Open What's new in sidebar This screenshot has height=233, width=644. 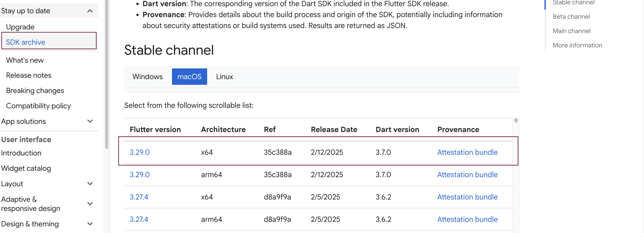coord(25,60)
